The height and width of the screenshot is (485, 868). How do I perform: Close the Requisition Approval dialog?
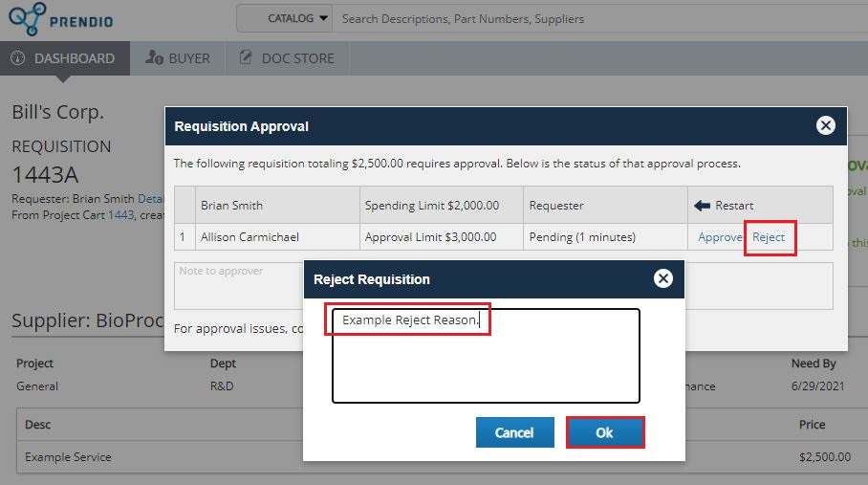pyautogui.click(x=826, y=125)
